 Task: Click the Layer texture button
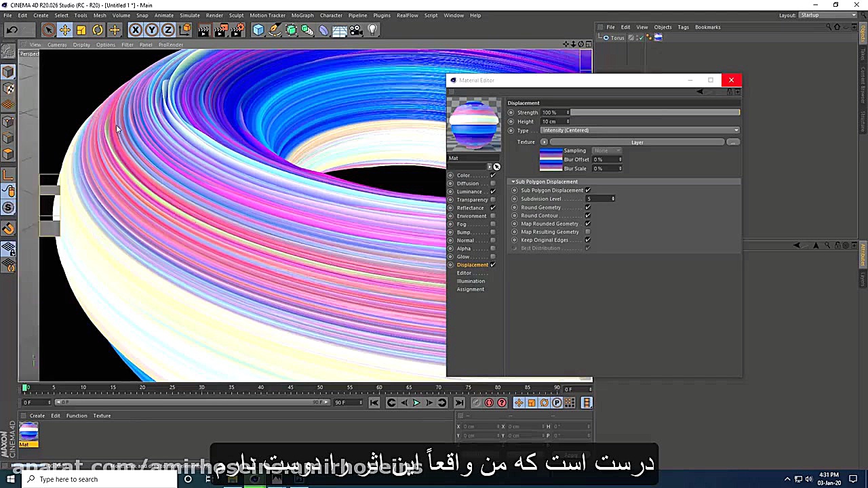[637, 142]
